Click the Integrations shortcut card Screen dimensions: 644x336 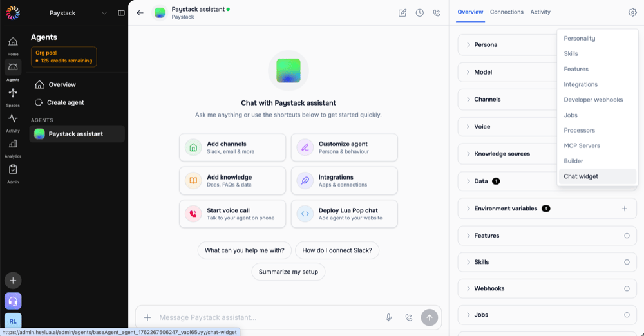pyautogui.click(x=344, y=181)
